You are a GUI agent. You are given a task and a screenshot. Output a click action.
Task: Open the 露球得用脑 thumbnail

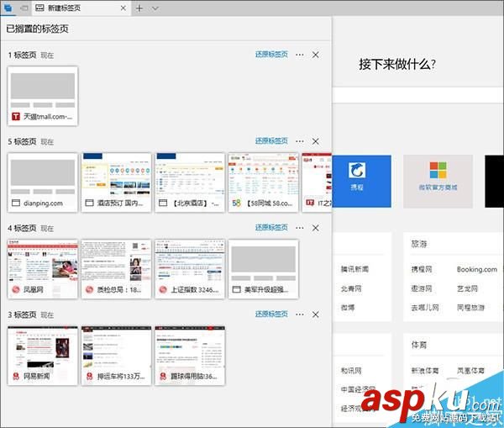pyautogui.click(x=190, y=356)
